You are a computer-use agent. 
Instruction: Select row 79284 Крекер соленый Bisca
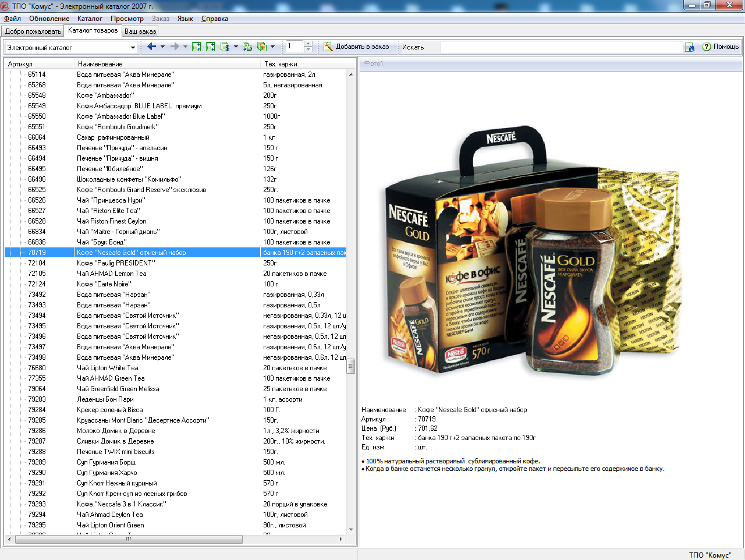click(175, 410)
